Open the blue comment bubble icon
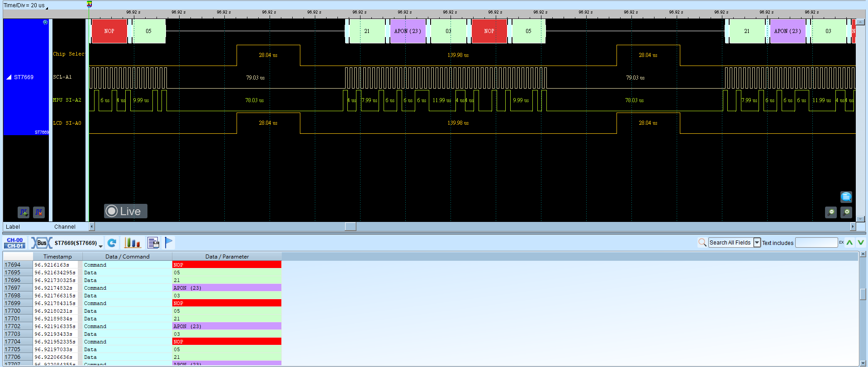The image size is (868, 367). 846,197
